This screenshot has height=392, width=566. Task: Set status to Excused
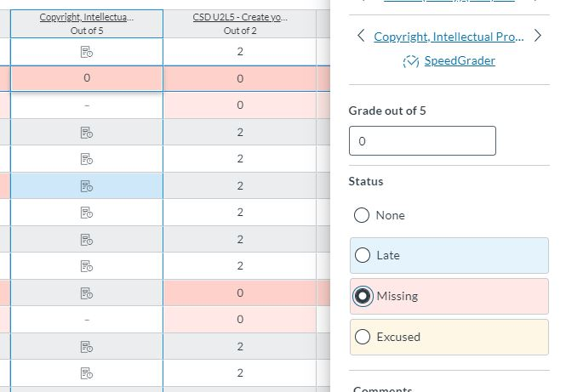pos(362,337)
